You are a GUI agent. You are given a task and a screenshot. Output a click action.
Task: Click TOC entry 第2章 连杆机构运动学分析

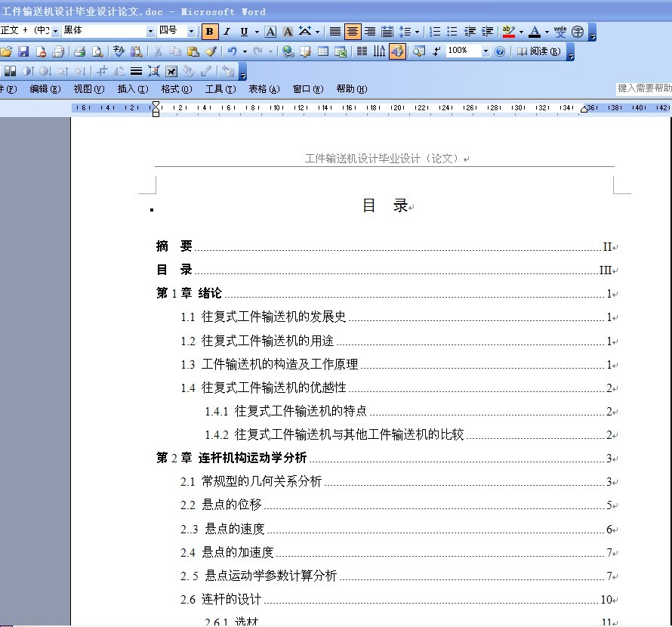pos(232,458)
